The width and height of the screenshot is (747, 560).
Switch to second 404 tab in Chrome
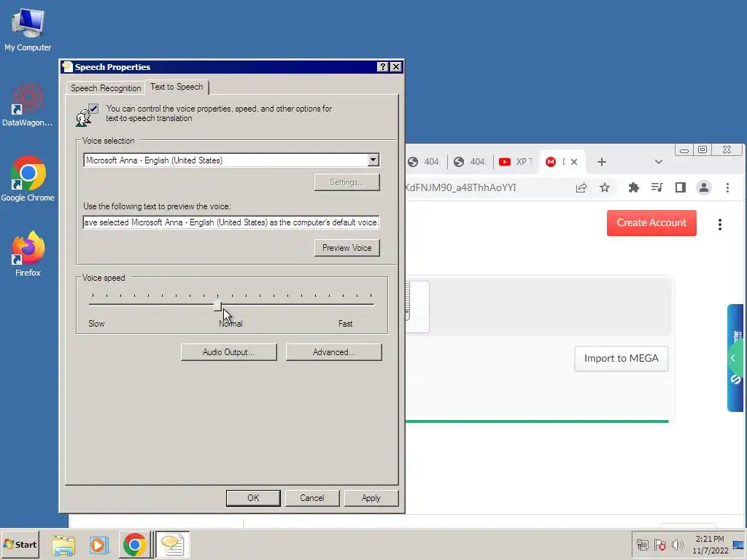(469, 162)
